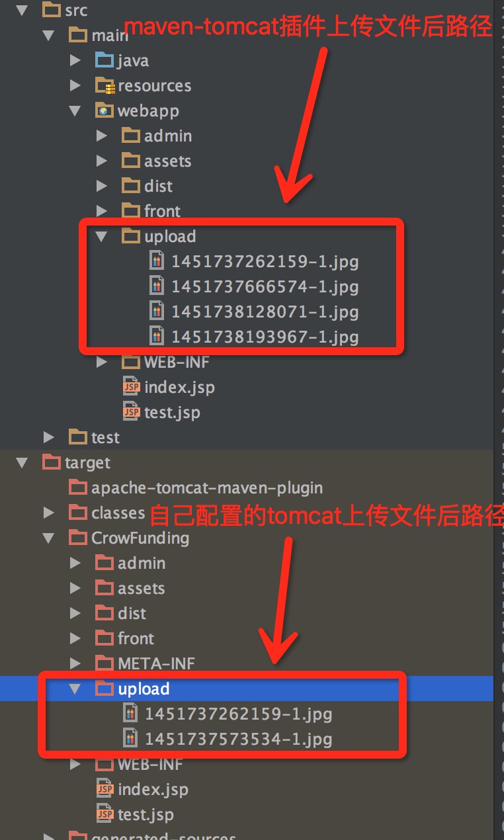The width and height of the screenshot is (504, 840).
Task: Collapse the CrowFunding folder arrow
Action: [x=48, y=538]
